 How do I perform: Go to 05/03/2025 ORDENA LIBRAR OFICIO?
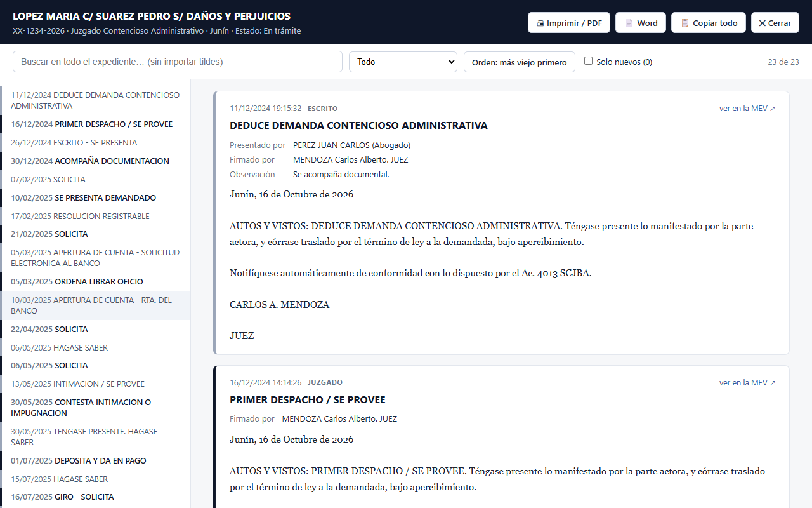tap(95, 282)
